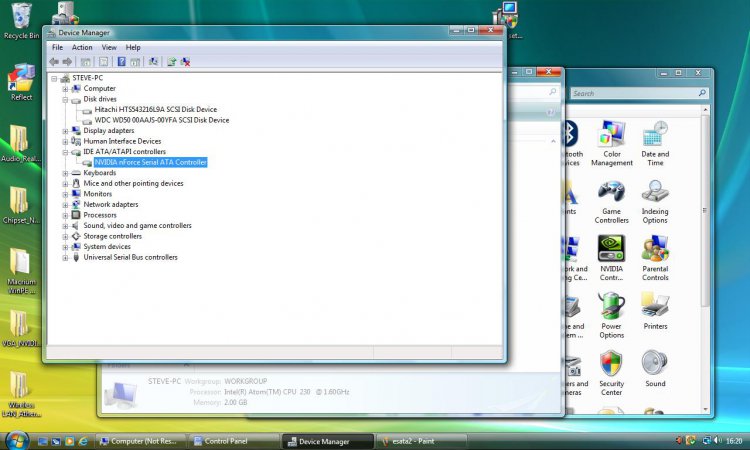Switch to Computer (Not Res... taskbar button
Image resolution: width=750 pixels, height=450 pixels.
pos(139,441)
